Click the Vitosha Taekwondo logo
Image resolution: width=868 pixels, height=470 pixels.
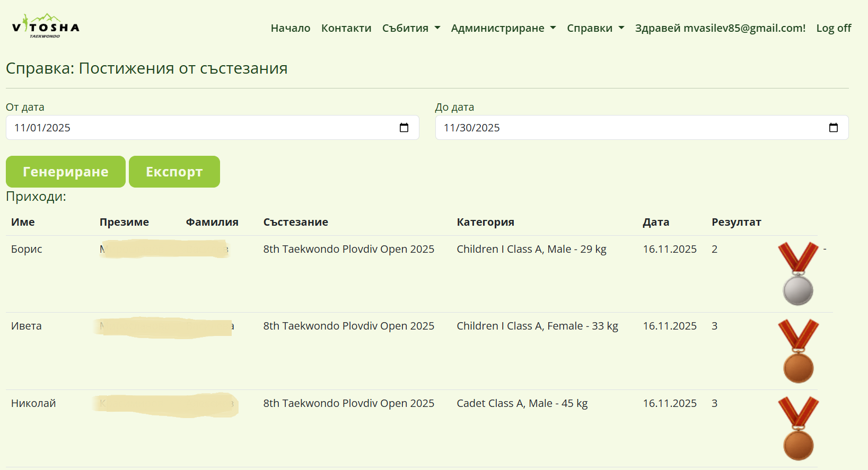click(x=46, y=26)
